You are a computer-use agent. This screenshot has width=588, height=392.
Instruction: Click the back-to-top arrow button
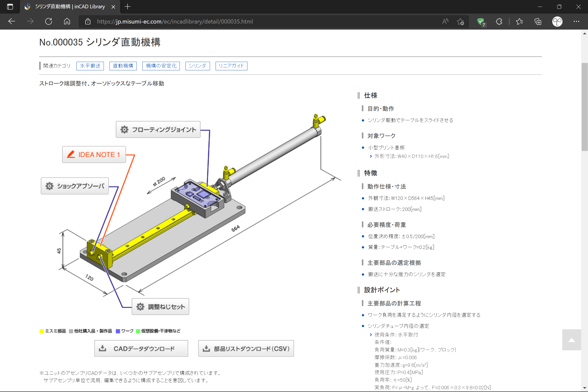[572, 340]
